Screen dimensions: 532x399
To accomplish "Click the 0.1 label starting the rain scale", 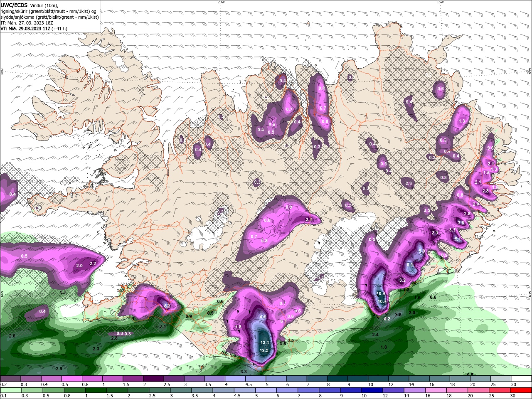I will (4, 396).
